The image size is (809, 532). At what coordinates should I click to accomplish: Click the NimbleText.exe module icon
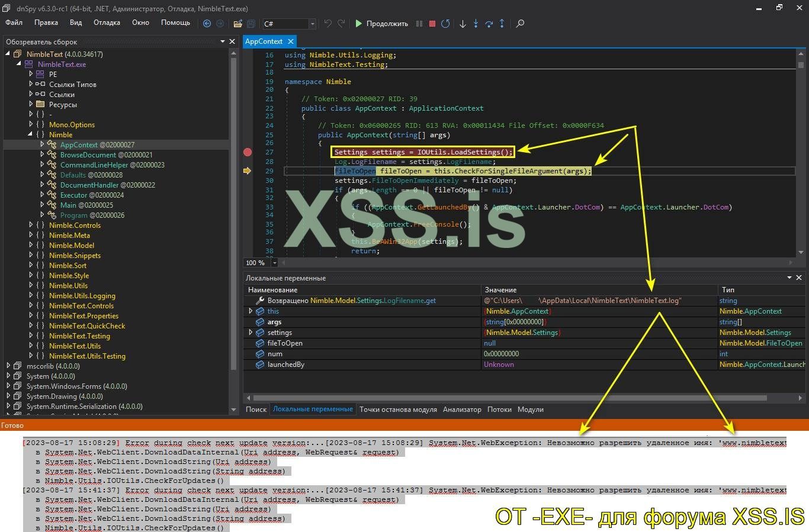coord(28,64)
